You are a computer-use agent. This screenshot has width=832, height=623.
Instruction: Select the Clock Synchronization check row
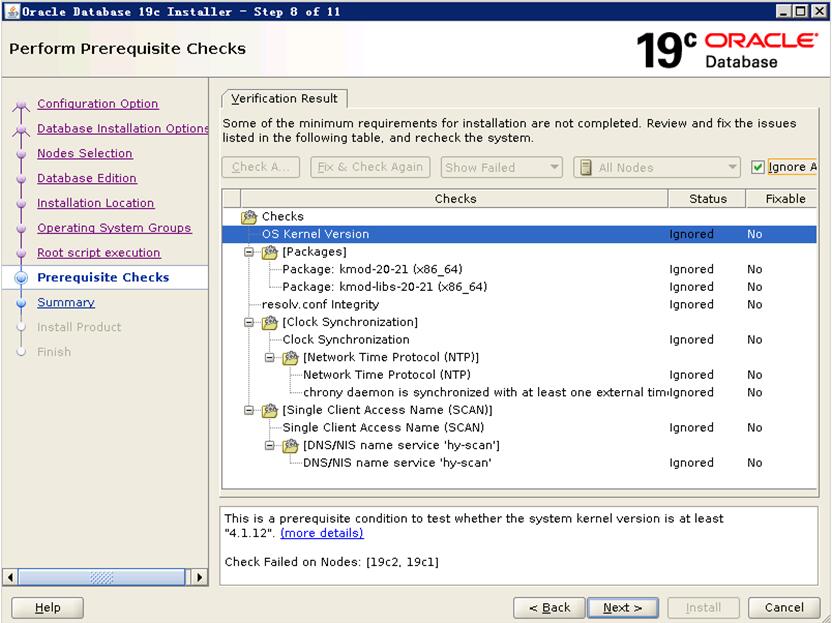[x=519, y=340]
